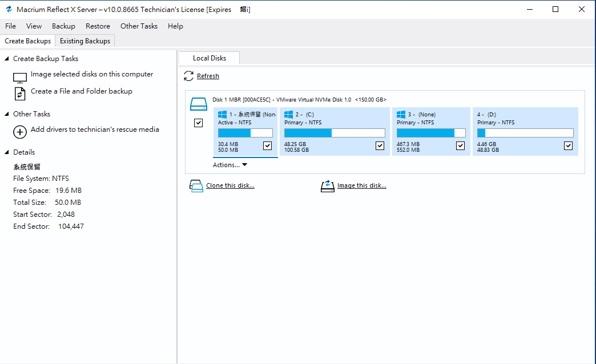Image resolution: width=596 pixels, height=364 pixels.
Task: Uncheck the C: partition checkbox
Action: click(x=380, y=145)
